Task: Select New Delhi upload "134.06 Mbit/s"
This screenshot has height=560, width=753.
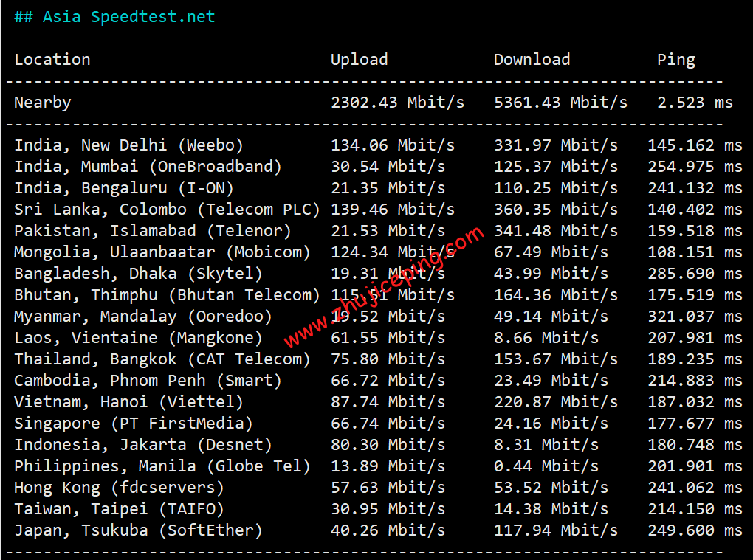Action: point(393,145)
